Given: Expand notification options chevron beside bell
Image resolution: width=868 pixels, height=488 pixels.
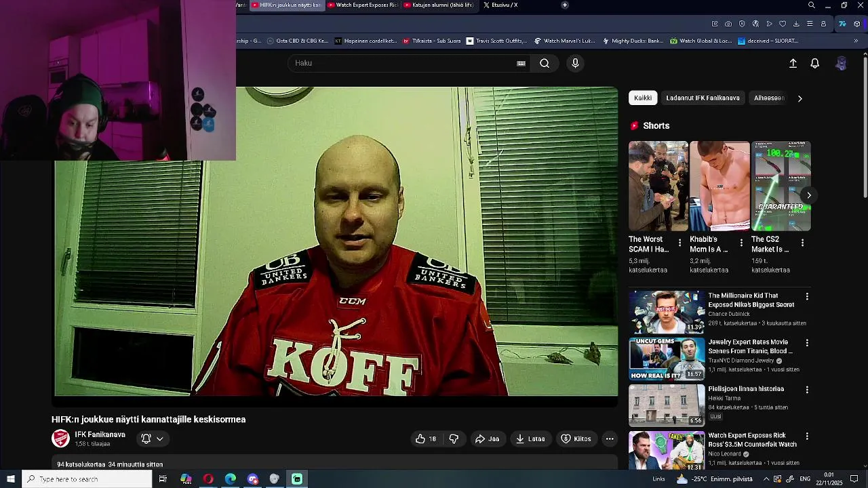Looking at the screenshot, I should (x=160, y=439).
